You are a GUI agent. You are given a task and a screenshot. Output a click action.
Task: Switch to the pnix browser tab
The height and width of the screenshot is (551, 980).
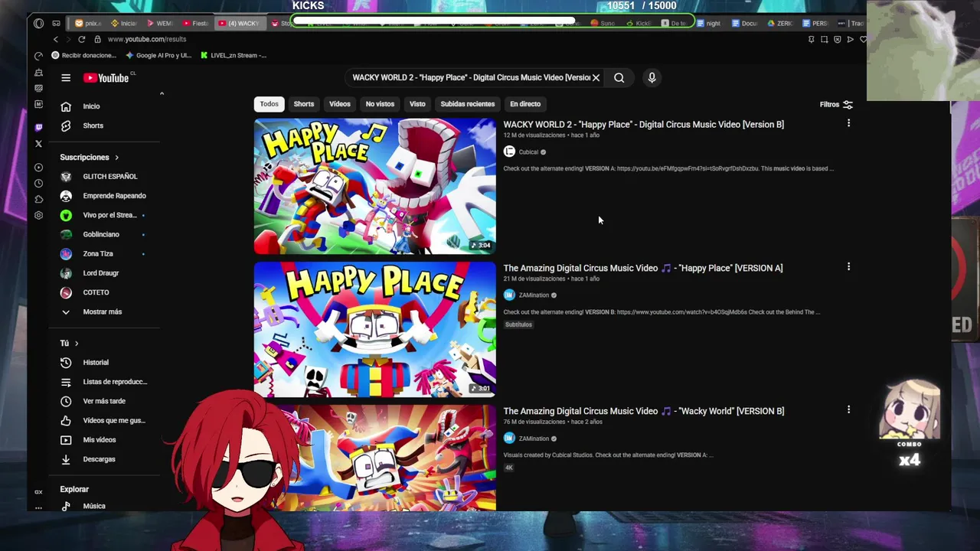tap(88, 23)
